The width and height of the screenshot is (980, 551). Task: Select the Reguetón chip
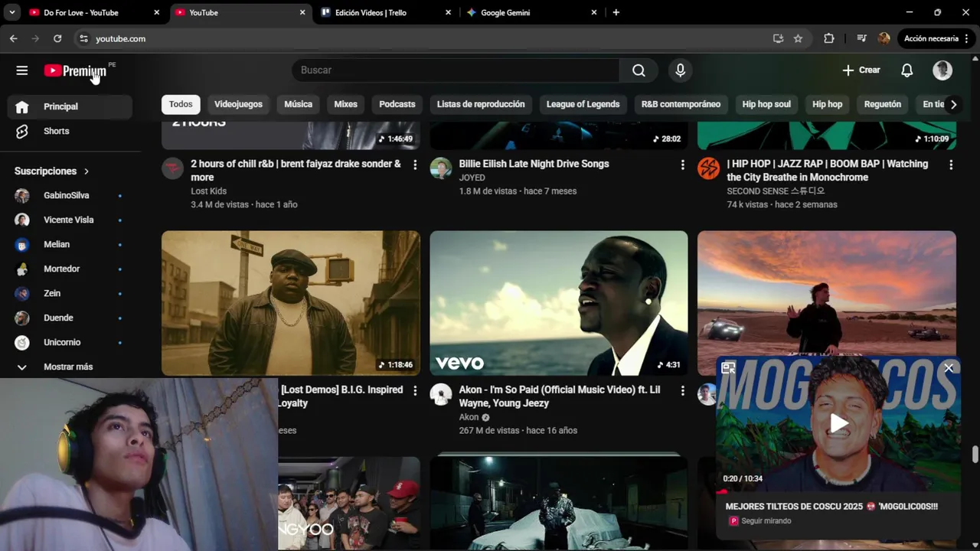pyautogui.click(x=882, y=104)
